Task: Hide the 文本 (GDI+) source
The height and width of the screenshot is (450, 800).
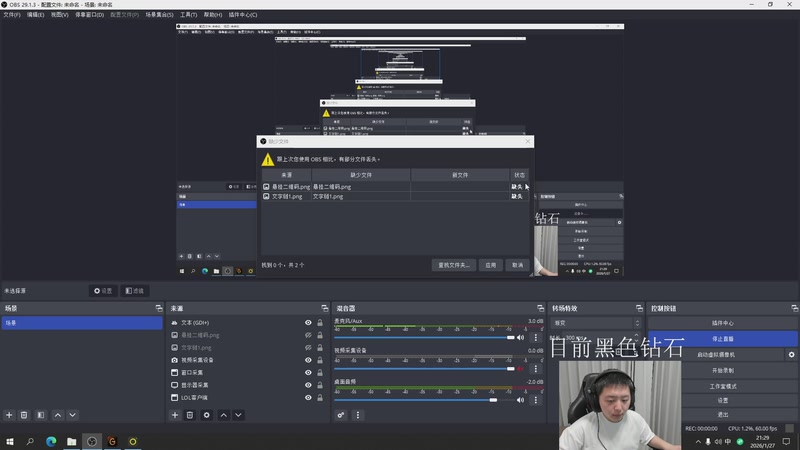Action: tap(308, 322)
